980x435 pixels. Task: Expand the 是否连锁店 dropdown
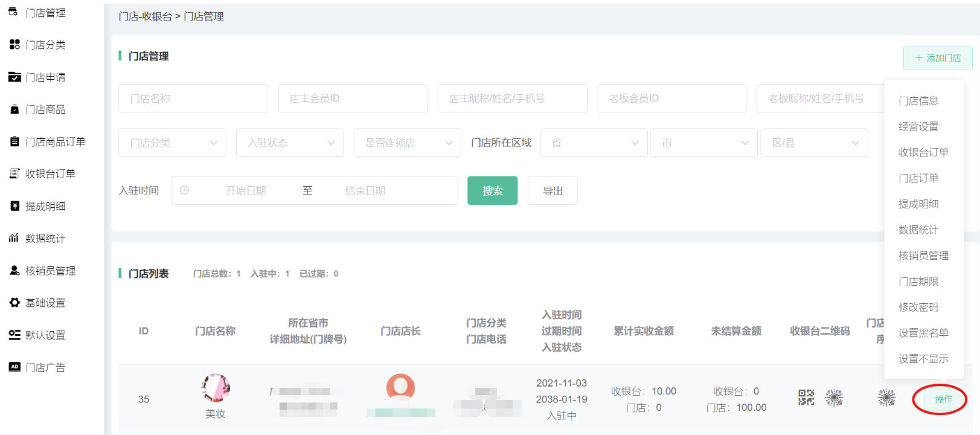pos(408,143)
